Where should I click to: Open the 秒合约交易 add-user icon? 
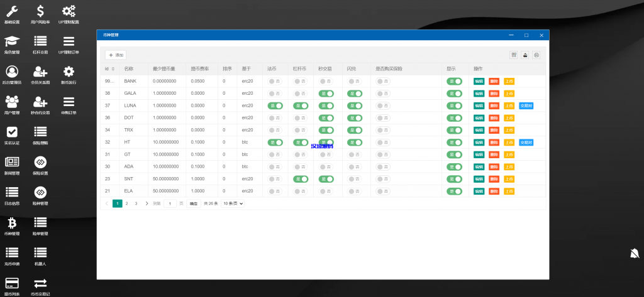pos(40,102)
